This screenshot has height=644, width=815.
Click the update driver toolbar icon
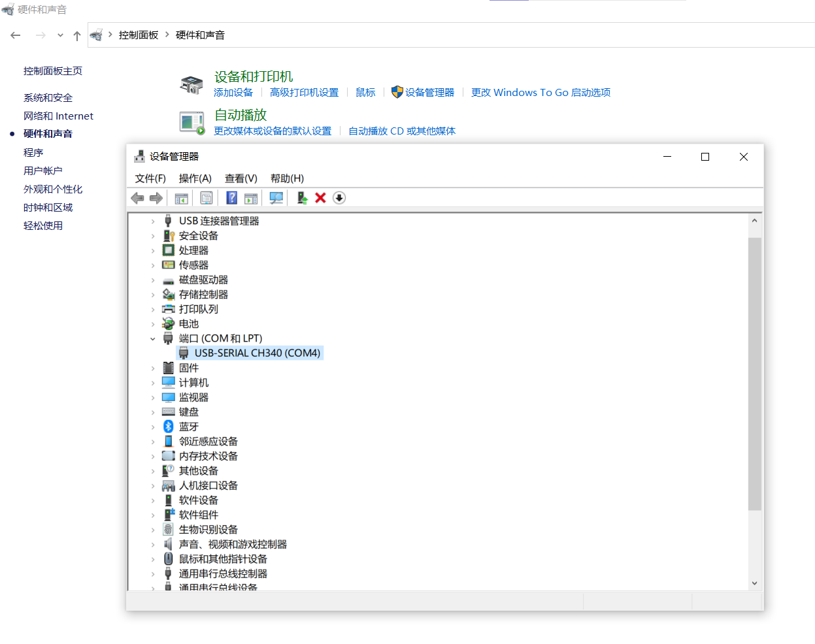tap(302, 198)
